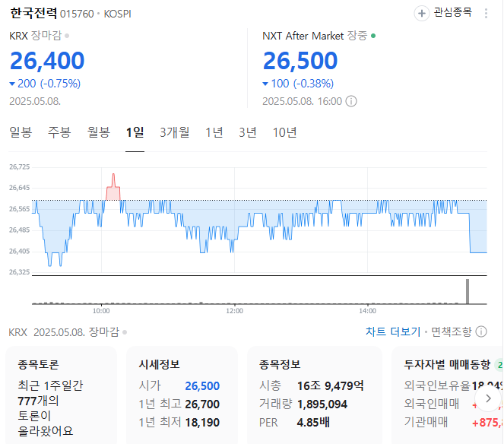This screenshot has height=444, width=504.
Task: Switch to the 월봉 chart tab
Action: [99, 132]
